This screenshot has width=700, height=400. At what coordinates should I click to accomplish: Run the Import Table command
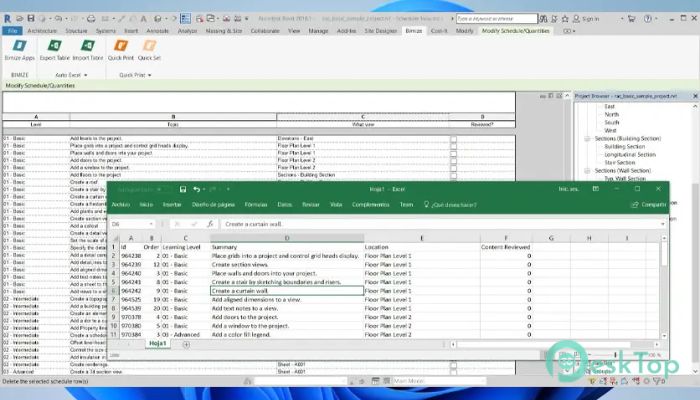tap(88, 50)
